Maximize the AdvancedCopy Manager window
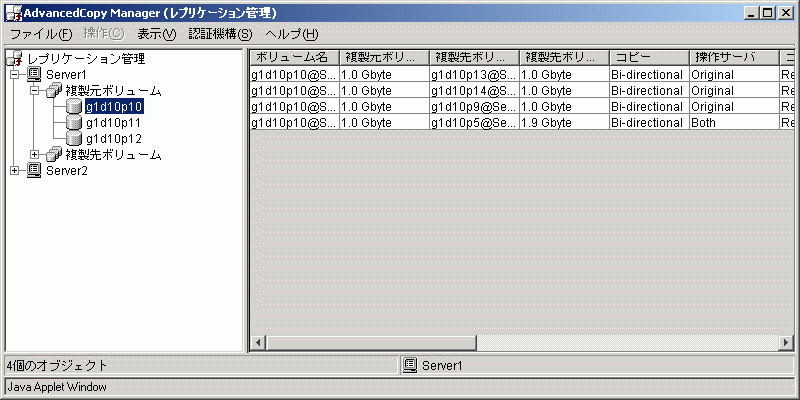This screenshot has height=400, width=800. (767, 14)
